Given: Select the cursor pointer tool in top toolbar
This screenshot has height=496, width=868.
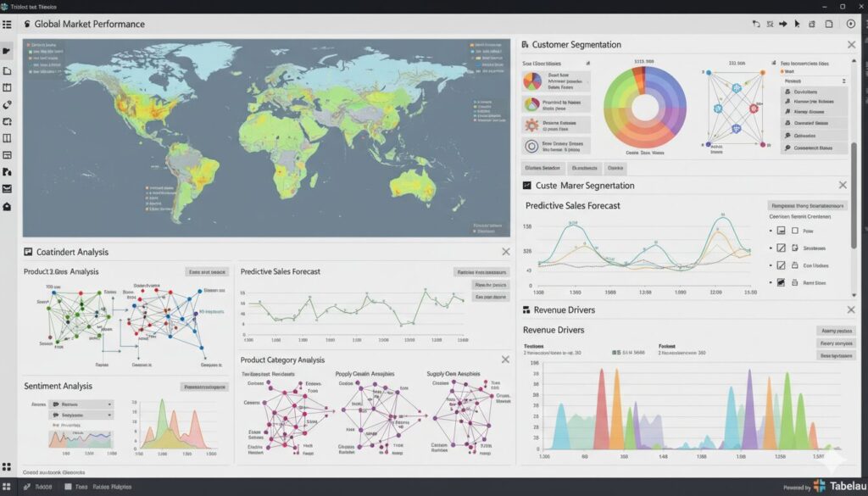Looking at the screenshot, I should click(797, 25).
